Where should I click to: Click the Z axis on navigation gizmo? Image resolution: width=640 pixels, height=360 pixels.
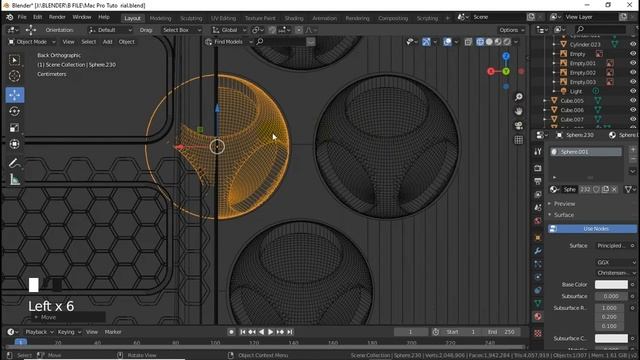pos(506,56)
